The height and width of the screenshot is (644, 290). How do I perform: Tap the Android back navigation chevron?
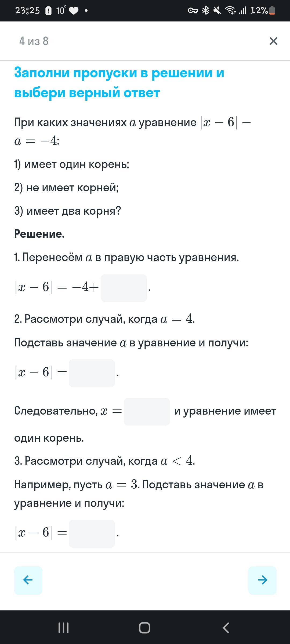click(226, 628)
